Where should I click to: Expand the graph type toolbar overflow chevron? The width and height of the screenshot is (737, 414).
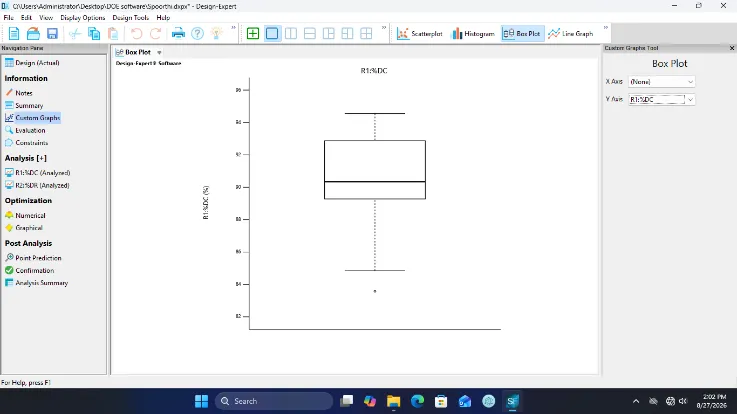click(606, 28)
